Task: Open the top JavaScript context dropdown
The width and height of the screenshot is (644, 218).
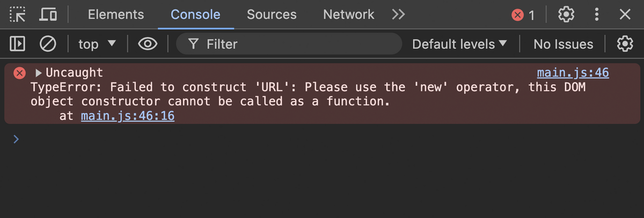Action: click(97, 44)
